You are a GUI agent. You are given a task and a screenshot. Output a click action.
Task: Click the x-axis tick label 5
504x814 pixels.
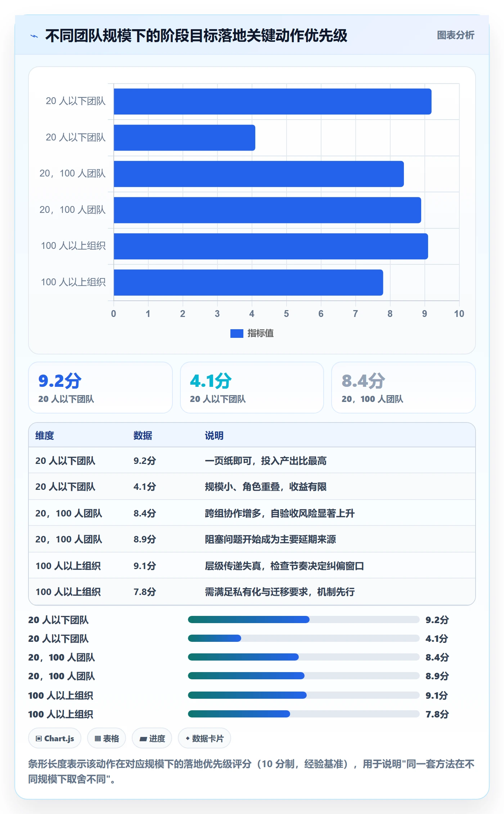(286, 314)
